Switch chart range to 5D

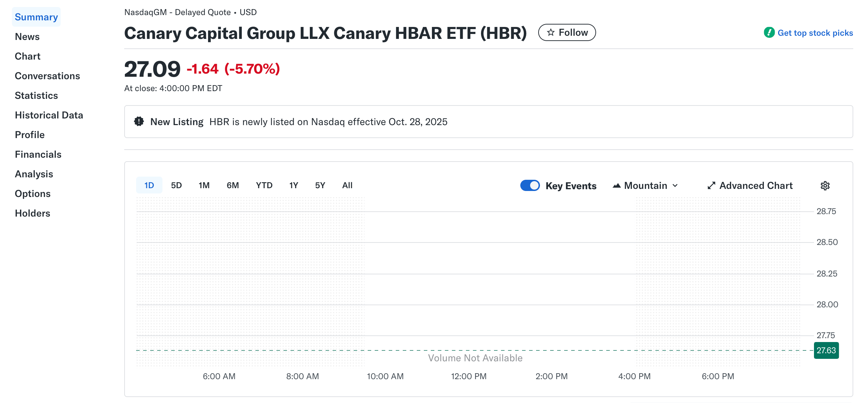coord(176,185)
